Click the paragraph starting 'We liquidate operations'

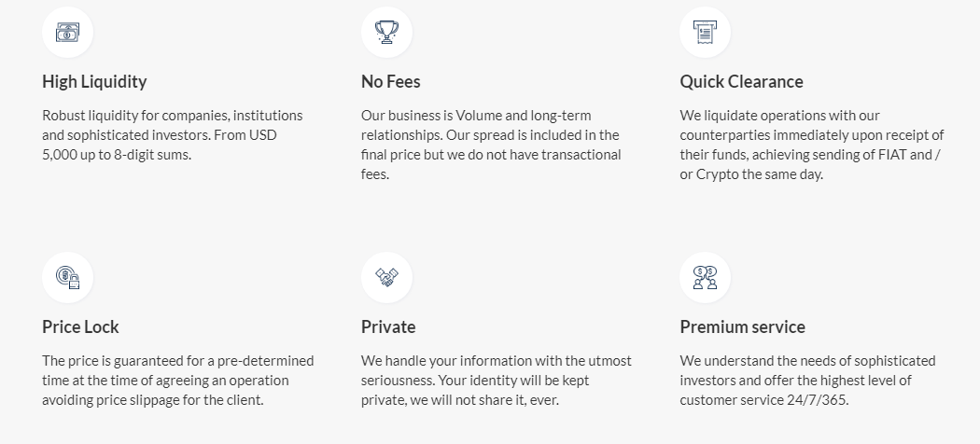pos(811,145)
